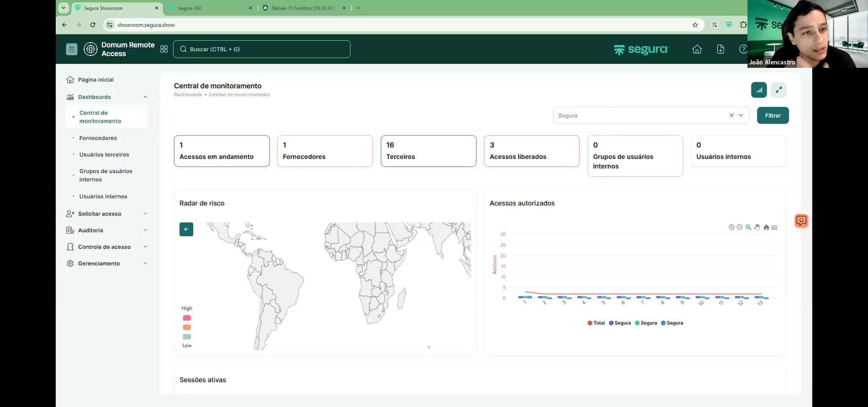This screenshot has height=407, width=868.
Task: Click the Segura browser extension icon
Action: pyautogui.click(x=729, y=25)
